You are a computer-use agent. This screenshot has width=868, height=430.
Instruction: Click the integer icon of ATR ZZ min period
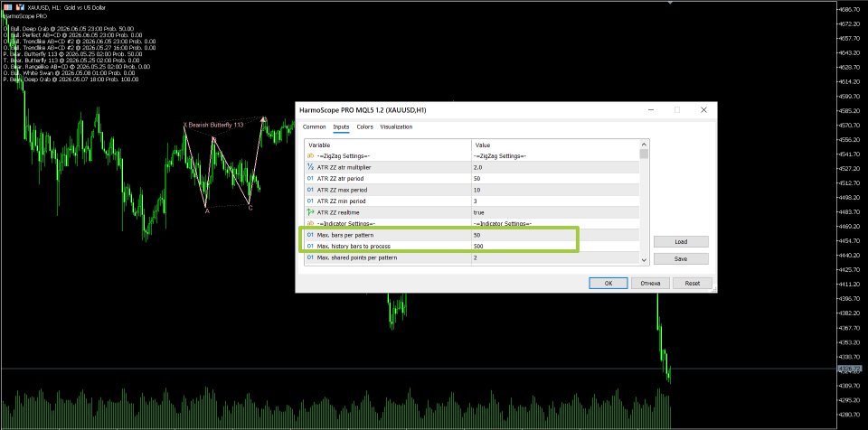(x=310, y=201)
